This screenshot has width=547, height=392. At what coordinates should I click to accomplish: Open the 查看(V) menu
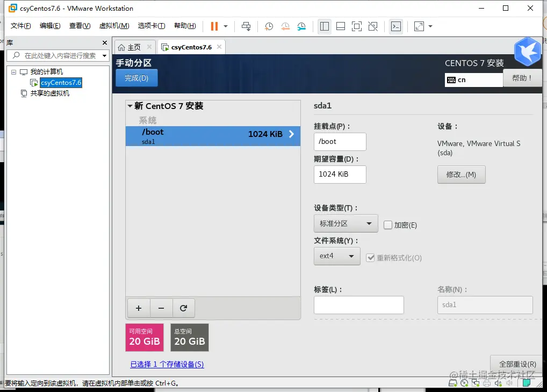point(80,26)
